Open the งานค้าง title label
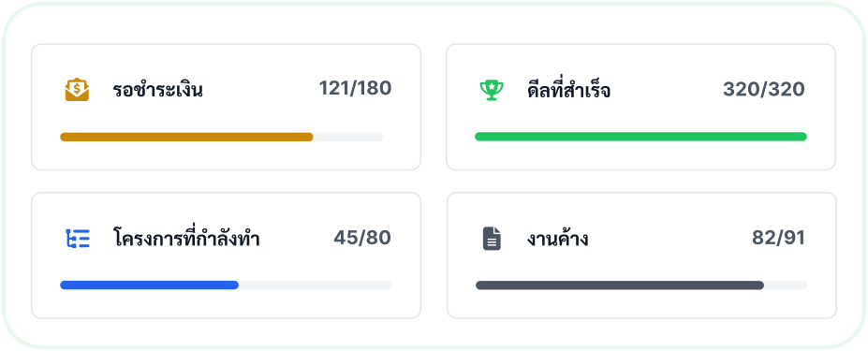 (x=557, y=239)
